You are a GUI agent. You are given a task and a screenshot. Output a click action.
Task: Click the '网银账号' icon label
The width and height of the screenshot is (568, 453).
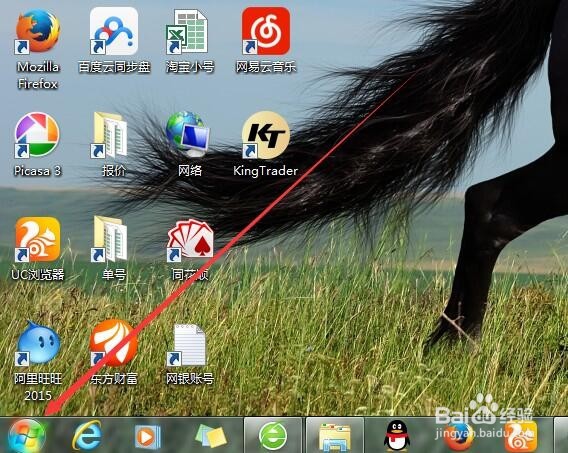(x=190, y=379)
